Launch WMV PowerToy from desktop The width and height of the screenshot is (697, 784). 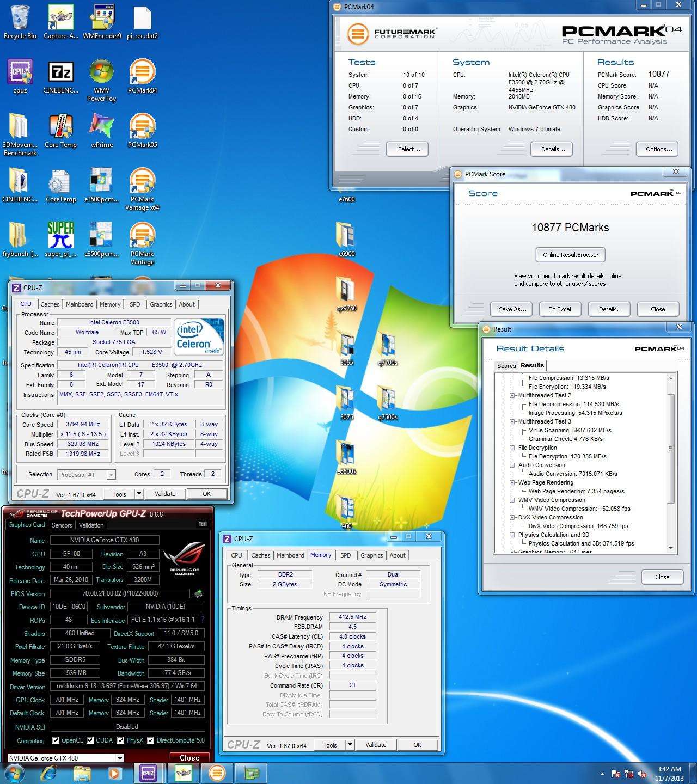[102, 80]
